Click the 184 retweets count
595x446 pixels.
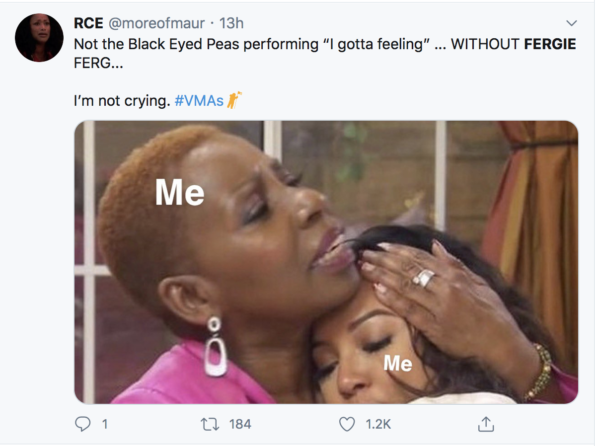(240, 424)
